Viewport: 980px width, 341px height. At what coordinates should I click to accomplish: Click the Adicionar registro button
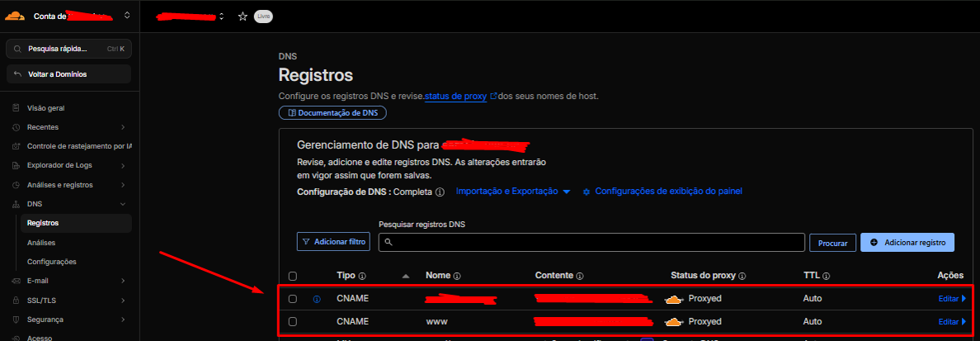pos(907,242)
